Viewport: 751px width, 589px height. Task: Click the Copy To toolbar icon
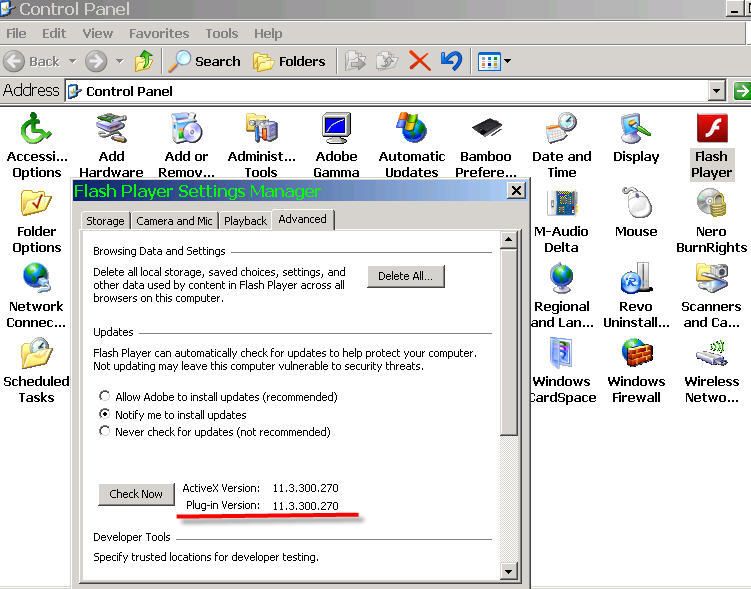pyautogui.click(x=387, y=61)
